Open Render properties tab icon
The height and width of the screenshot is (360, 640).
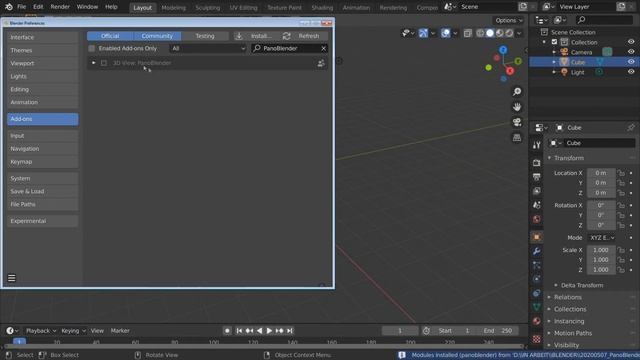tap(537, 163)
